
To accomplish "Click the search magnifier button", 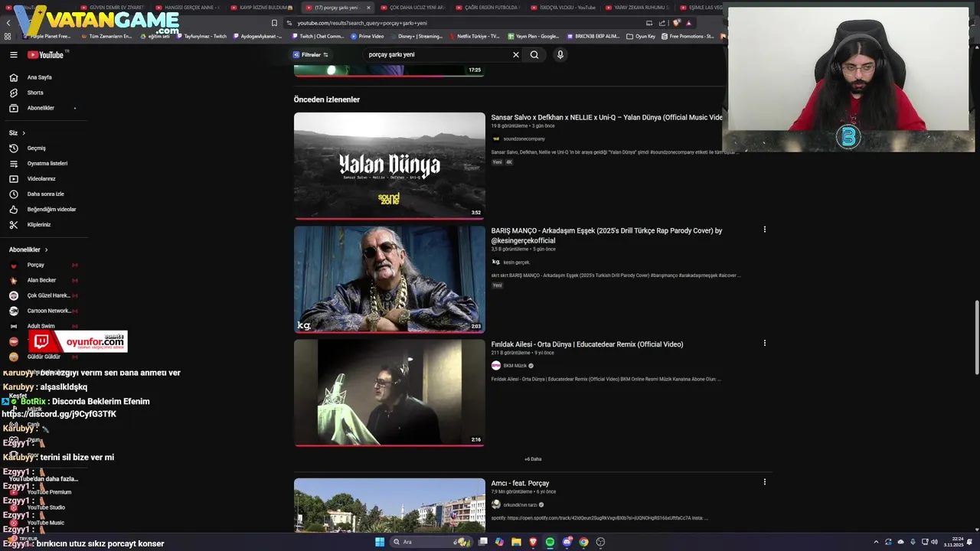I will [x=534, y=55].
